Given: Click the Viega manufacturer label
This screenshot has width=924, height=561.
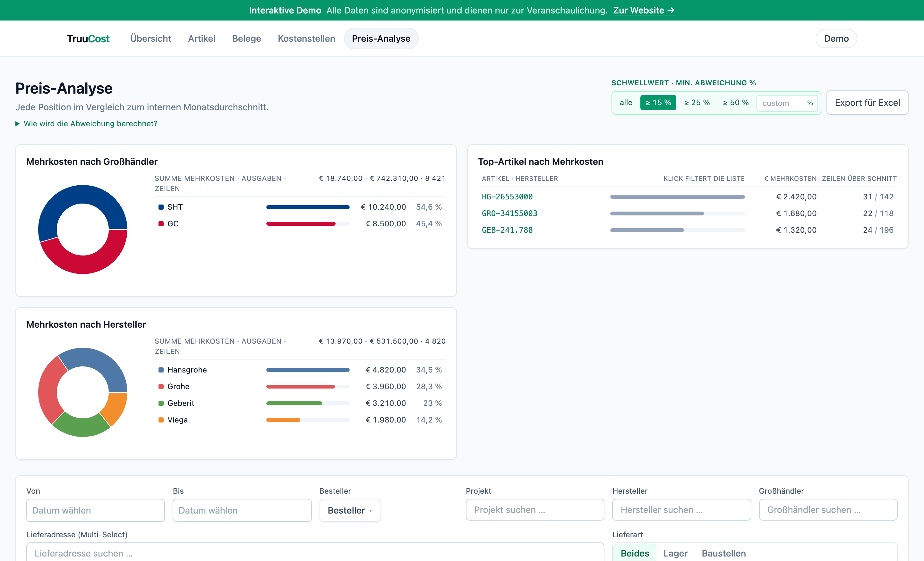Looking at the screenshot, I should pyautogui.click(x=177, y=420).
